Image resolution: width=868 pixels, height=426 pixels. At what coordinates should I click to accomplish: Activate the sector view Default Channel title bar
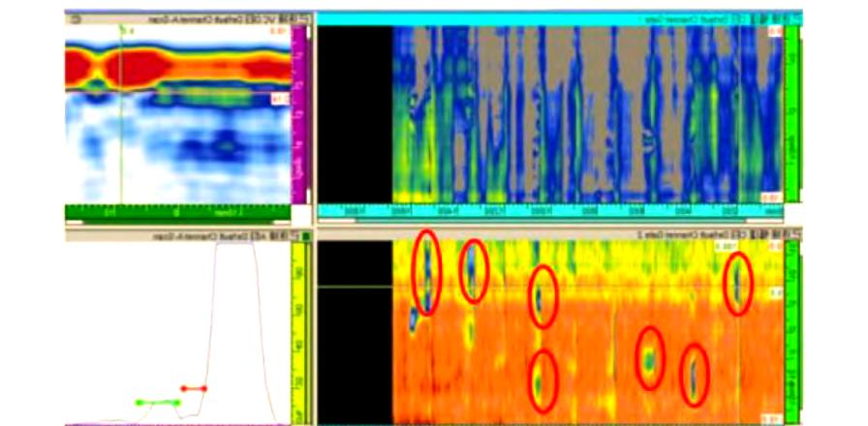[189, 19]
